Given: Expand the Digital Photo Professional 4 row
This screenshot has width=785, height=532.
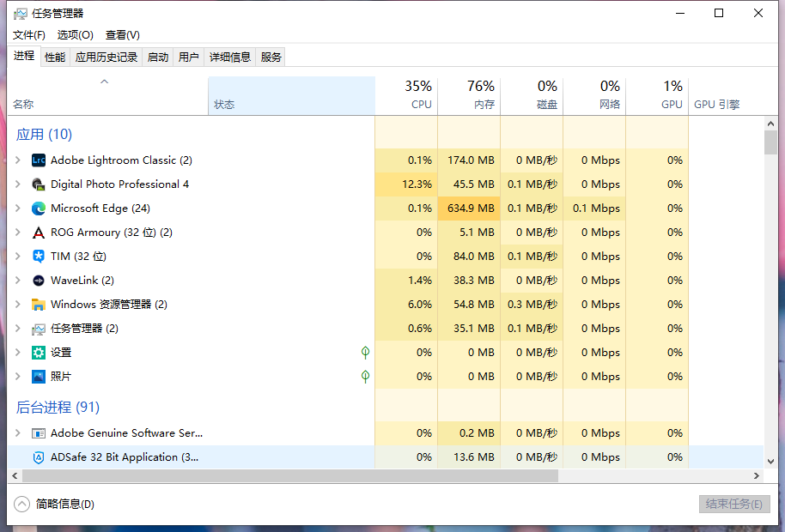Looking at the screenshot, I should point(18,184).
